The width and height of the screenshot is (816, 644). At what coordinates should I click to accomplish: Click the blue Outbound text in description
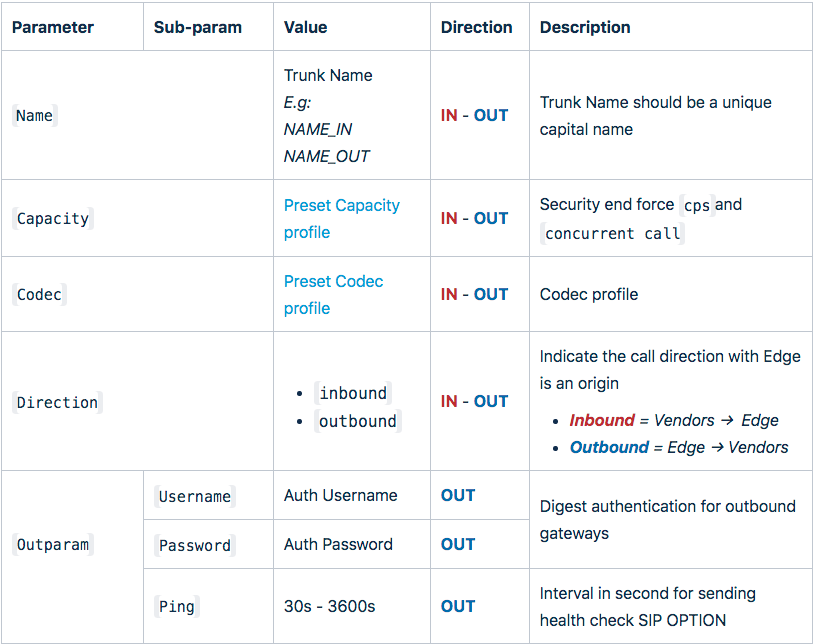click(609, 447)
